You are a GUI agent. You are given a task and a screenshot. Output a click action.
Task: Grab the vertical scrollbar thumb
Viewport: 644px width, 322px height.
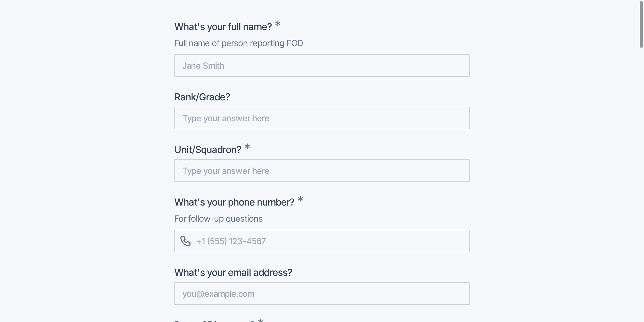[641, 24]
